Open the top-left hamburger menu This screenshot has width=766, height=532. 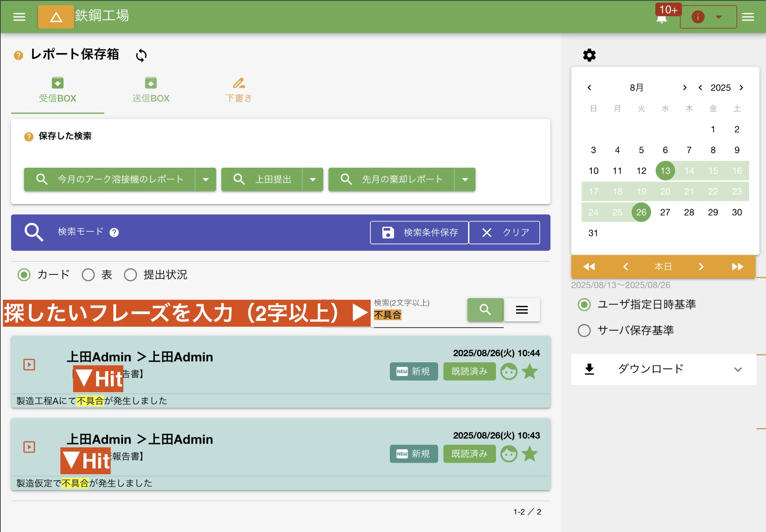[19, 17]
